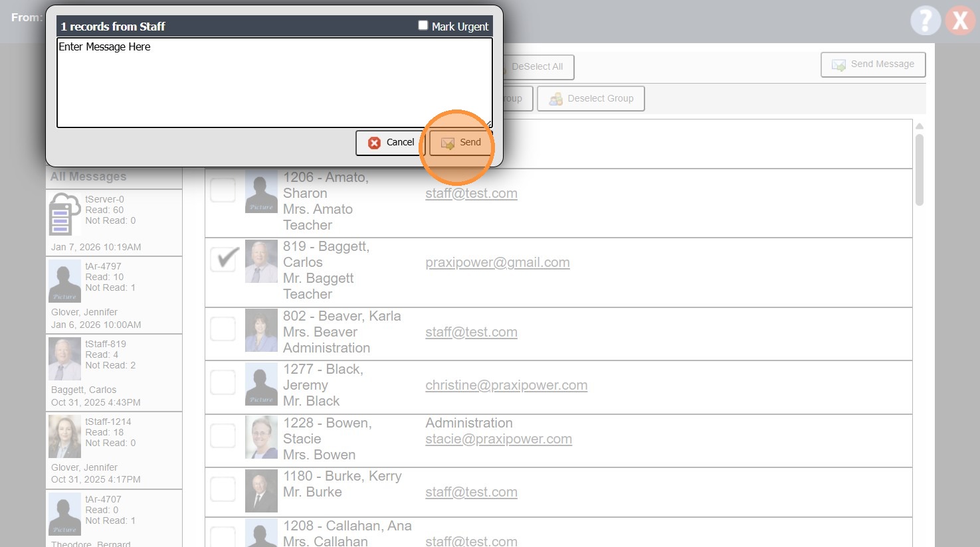Viewport: 980px width, 547px height.
Task: Click the name 802 - Beaver, Karla
Action: [x=342, y=316]
